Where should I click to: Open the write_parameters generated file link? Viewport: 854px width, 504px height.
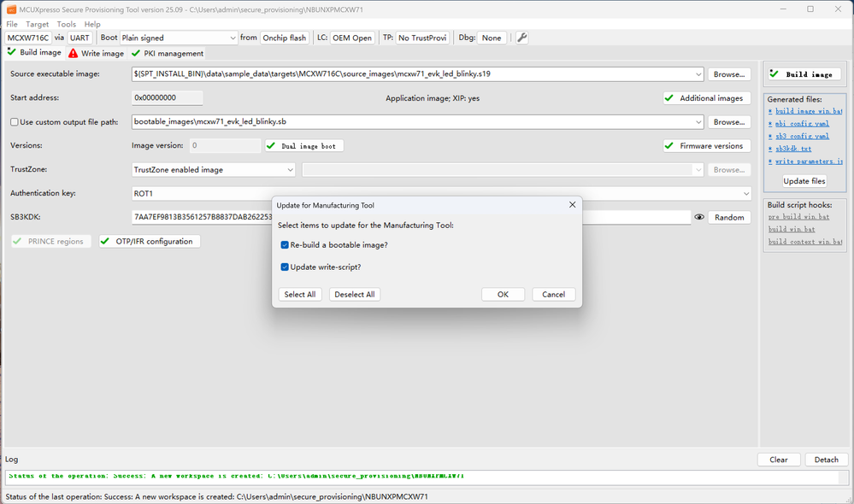(x=809, y=161)
